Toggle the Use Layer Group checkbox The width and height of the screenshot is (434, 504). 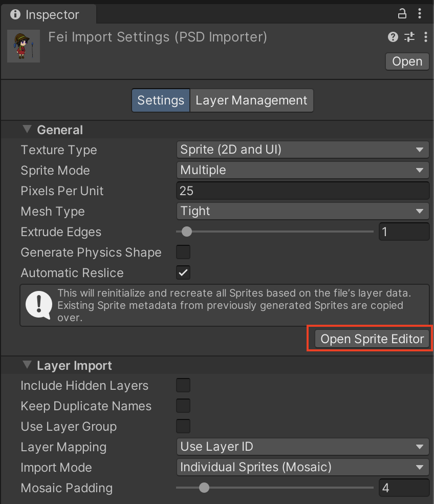click(183, 426)
